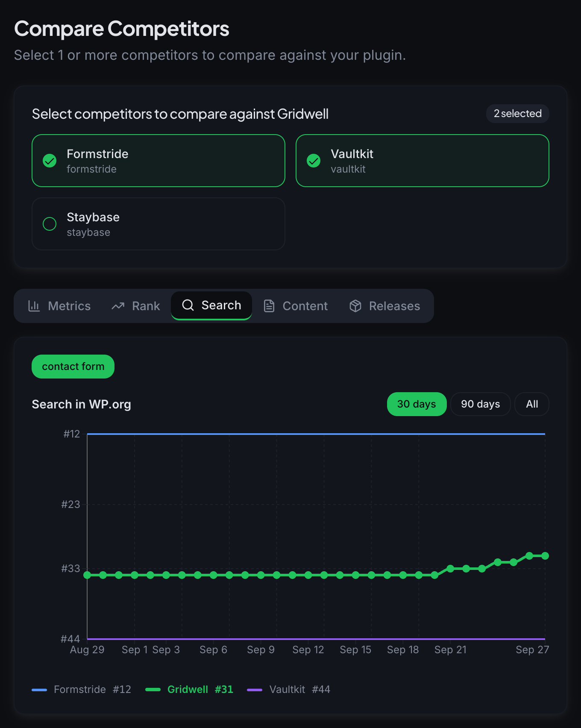
Task: Click the 2 selected badge
Action: click(518, 114)
